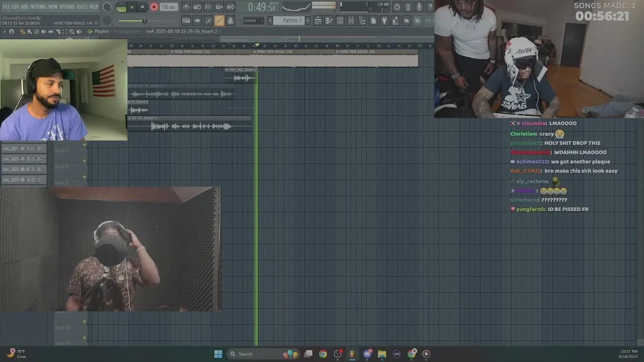Viewport: 644px width, 362px height.
Task: Select the playlist Zoom magnifier tool
Action: click(x=71, y=32)
